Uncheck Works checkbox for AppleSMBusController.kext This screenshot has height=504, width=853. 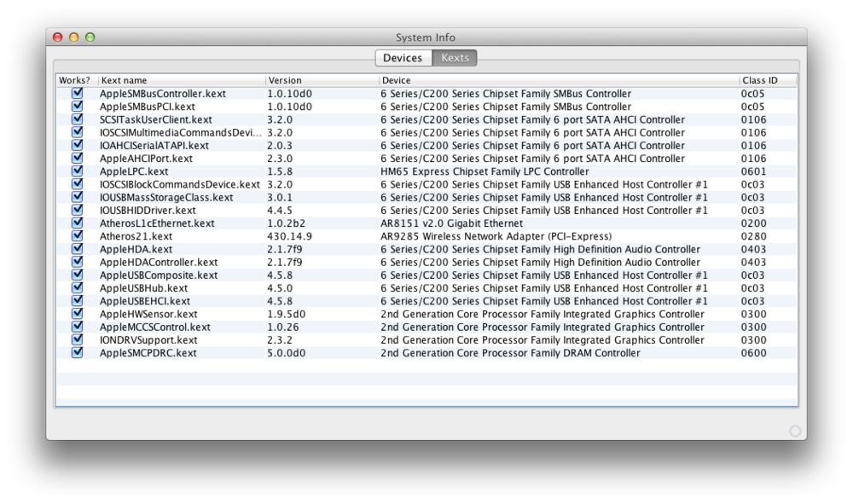(x=78, y=94)
